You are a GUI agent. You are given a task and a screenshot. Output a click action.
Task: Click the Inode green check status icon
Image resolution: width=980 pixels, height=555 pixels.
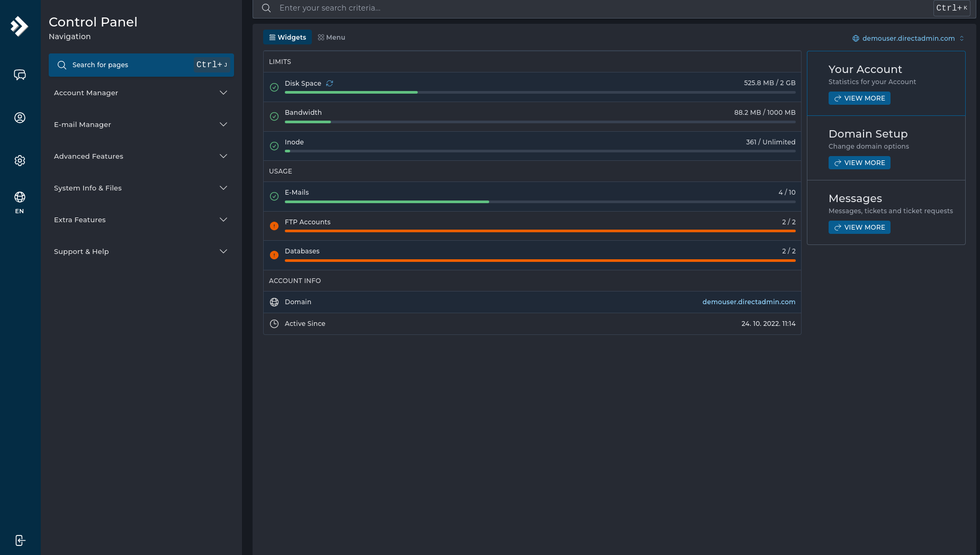(x=274, y=146)
